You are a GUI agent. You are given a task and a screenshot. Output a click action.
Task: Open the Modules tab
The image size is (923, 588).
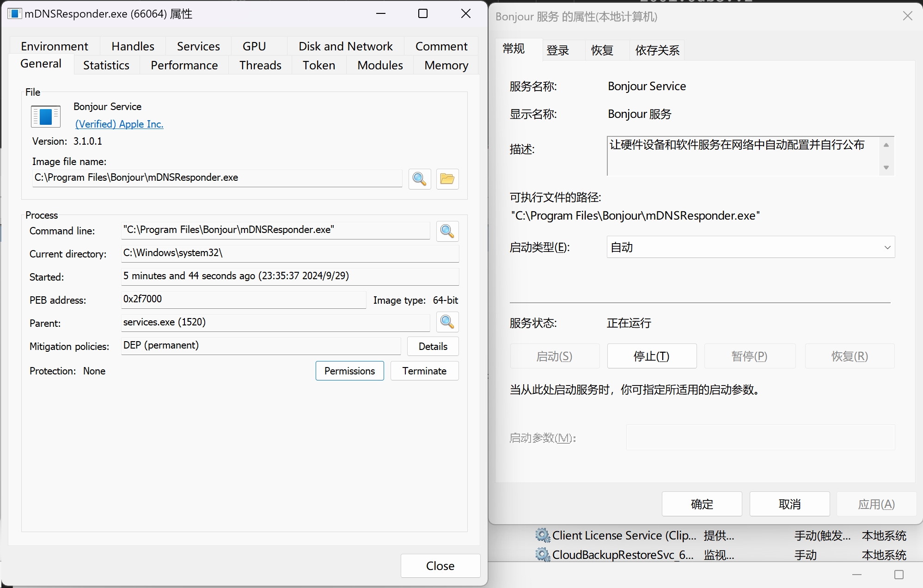[x=380, y=65]
